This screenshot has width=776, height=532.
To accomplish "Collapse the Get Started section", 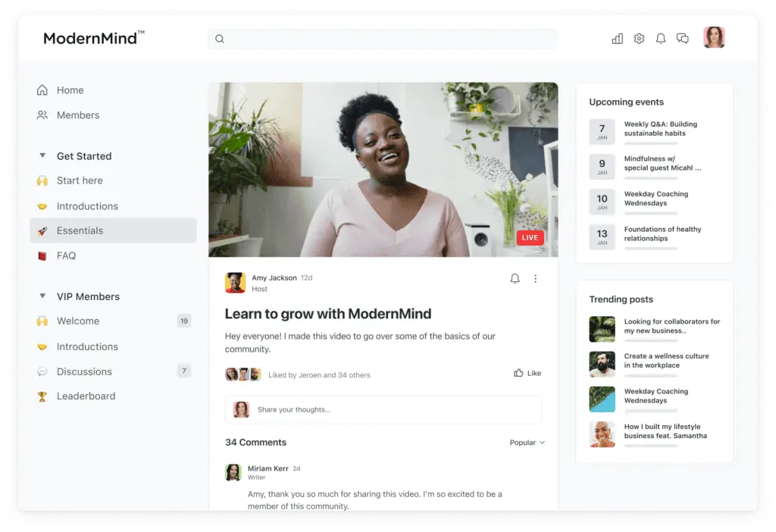I will (42, 156).
